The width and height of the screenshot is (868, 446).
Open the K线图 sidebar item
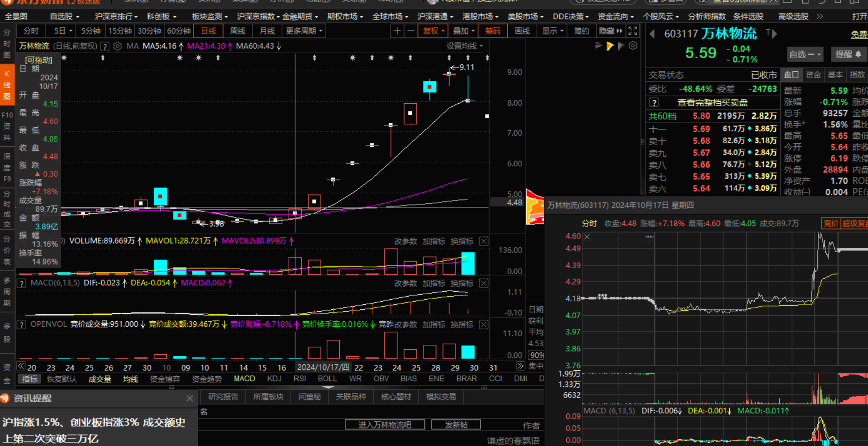click(x=7, y=84)
